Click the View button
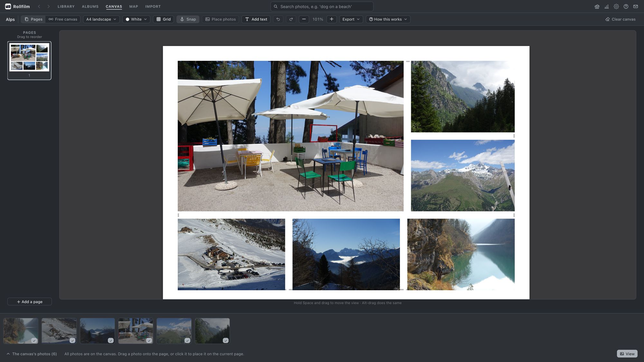 tap(627, 354)
